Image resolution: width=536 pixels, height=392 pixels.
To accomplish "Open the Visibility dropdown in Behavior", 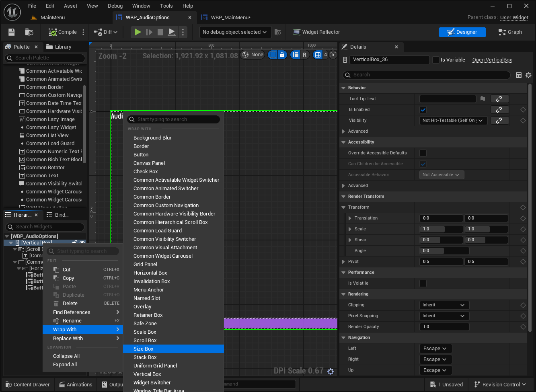I will 453,121.
